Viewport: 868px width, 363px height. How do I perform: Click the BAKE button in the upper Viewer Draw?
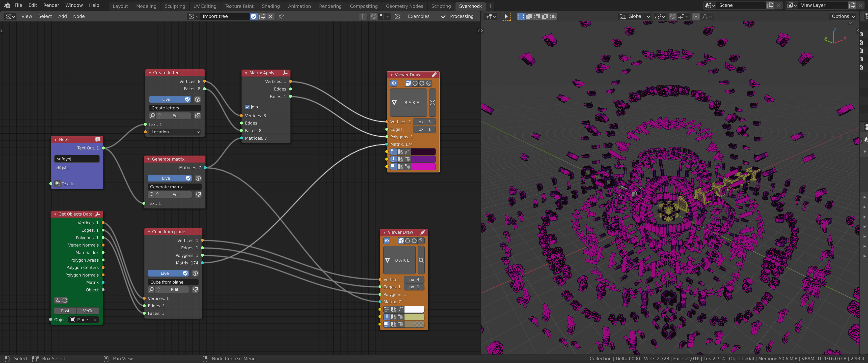pos(409,103)
